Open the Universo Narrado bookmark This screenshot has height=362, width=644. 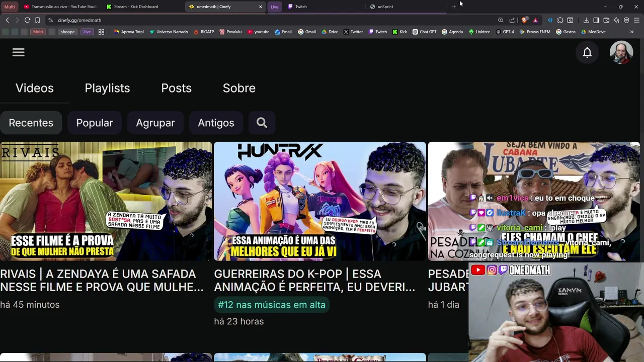(169, 32)
